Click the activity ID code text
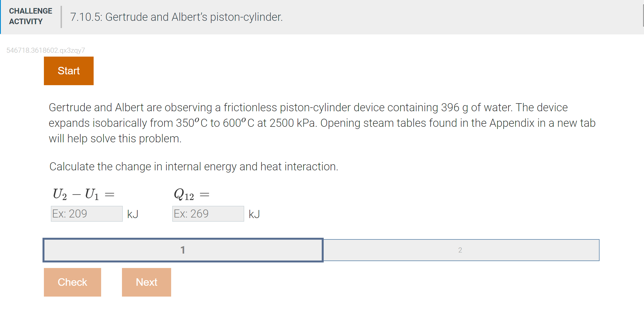Screen dimensions: 644x311 tap(46, 50)
